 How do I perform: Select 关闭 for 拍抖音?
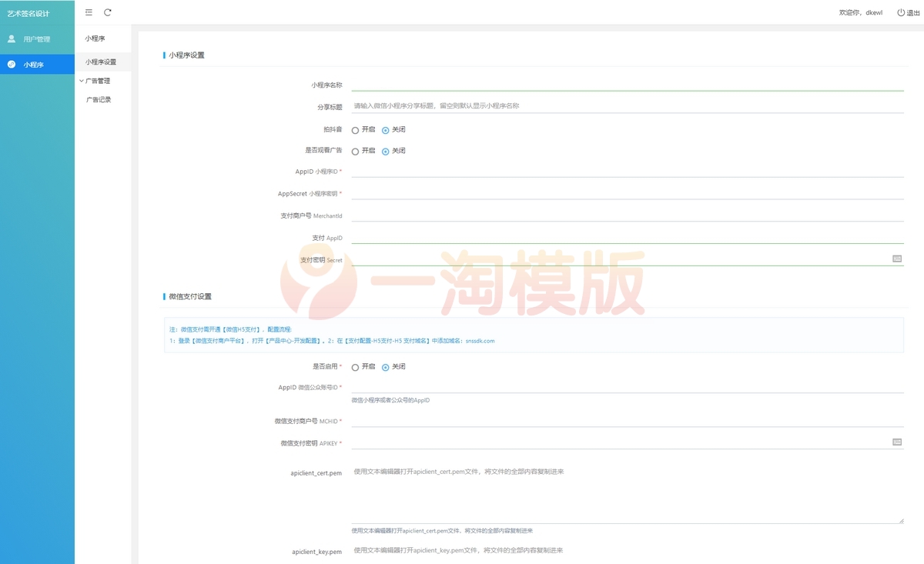pyautogui.click(x=386, y=130)
